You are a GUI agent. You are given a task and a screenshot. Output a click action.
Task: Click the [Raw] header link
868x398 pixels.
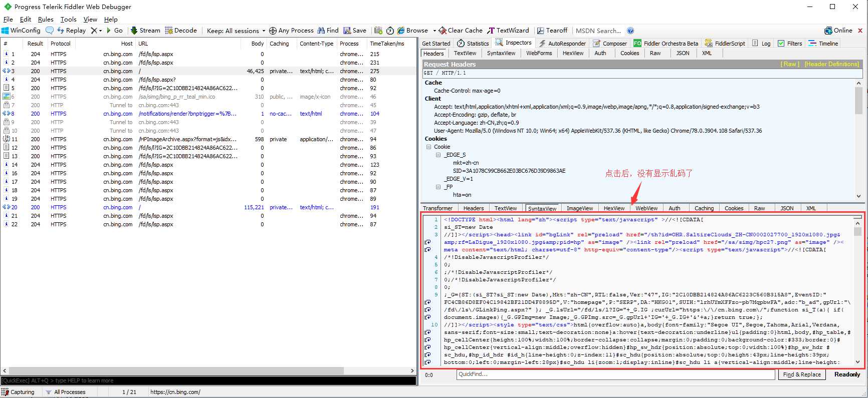(790, 64)
